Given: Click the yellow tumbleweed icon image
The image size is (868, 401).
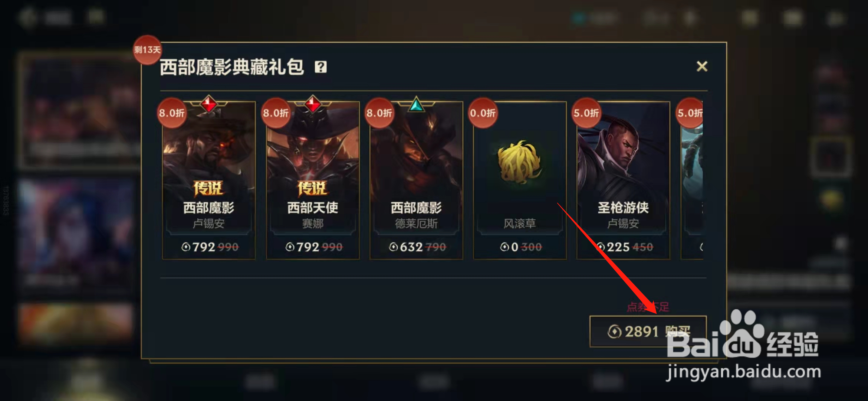Looking at the screenshot, I should point(519,162).
